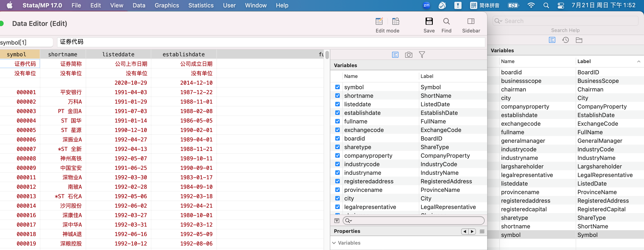Click the snapshot camera icon
The image size is (644, 250).
pos(409,55)
